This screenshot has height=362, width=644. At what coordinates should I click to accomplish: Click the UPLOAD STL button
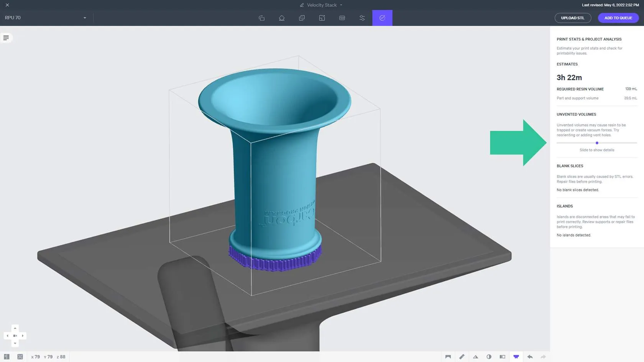[x=573, y=18]
